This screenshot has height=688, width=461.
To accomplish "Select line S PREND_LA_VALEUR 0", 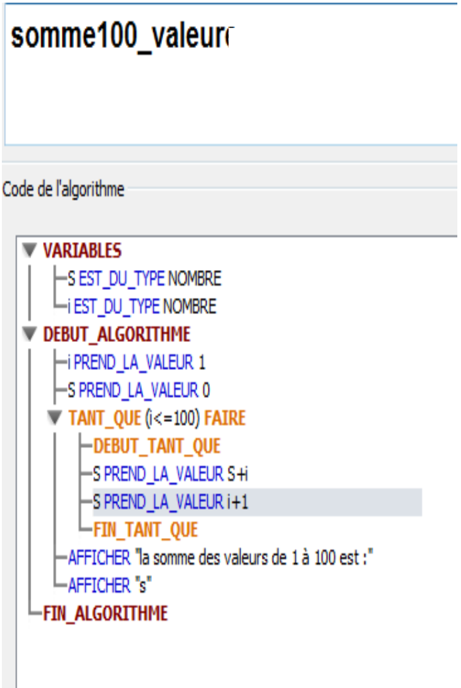I will pos(139,390).
